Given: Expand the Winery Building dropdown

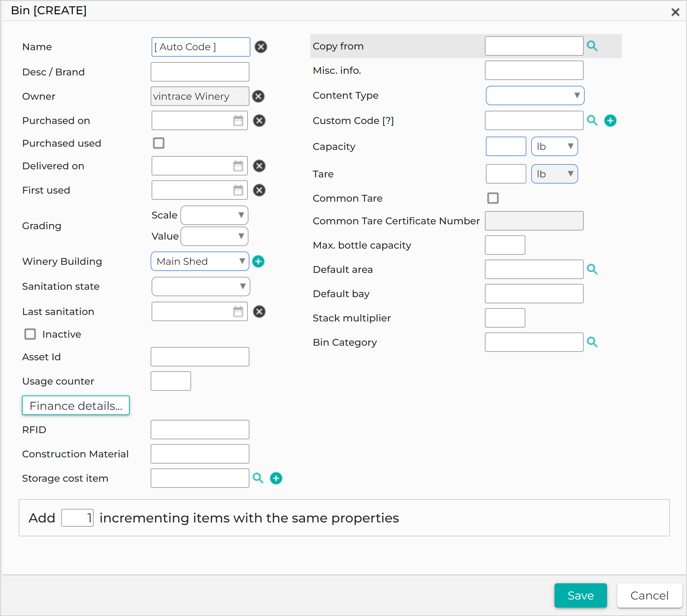Looking at the screenshot, I should coord(200,261).
